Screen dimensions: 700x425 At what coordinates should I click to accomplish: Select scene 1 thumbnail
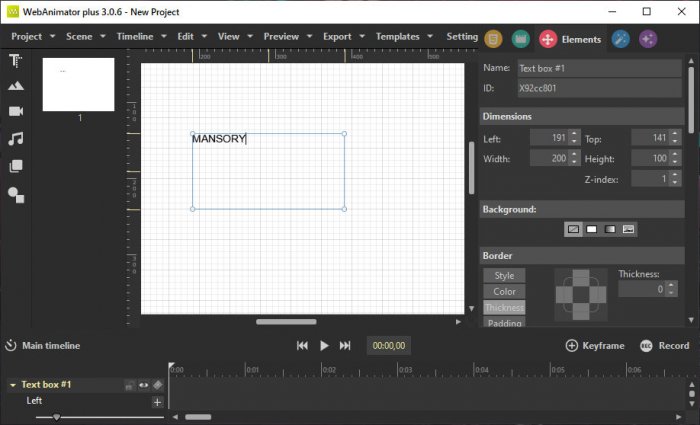tap(79, 84)
